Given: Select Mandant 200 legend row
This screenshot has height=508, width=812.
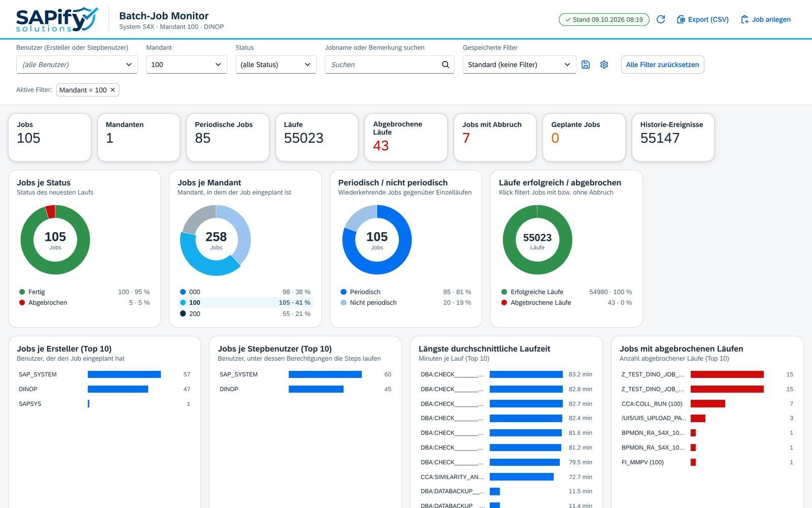Looking at the screenshot, I should (245, 313).
